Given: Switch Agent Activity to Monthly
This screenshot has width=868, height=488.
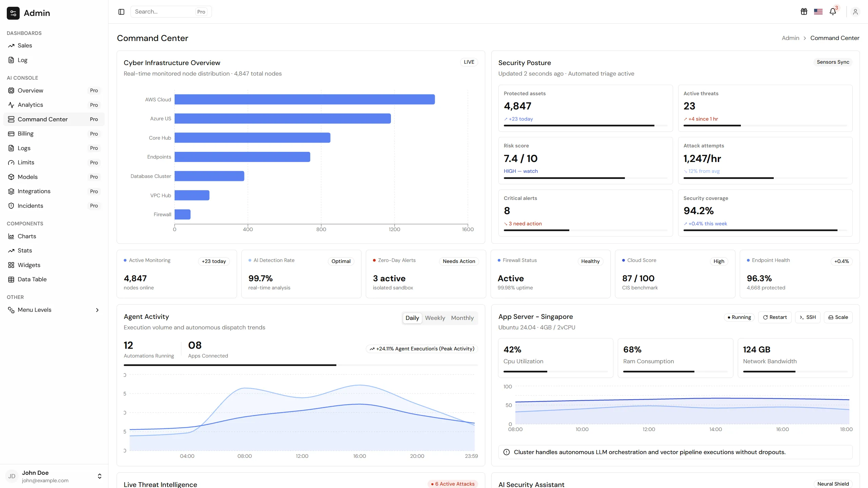Looking at the screenshot, I should pos(462,318).
